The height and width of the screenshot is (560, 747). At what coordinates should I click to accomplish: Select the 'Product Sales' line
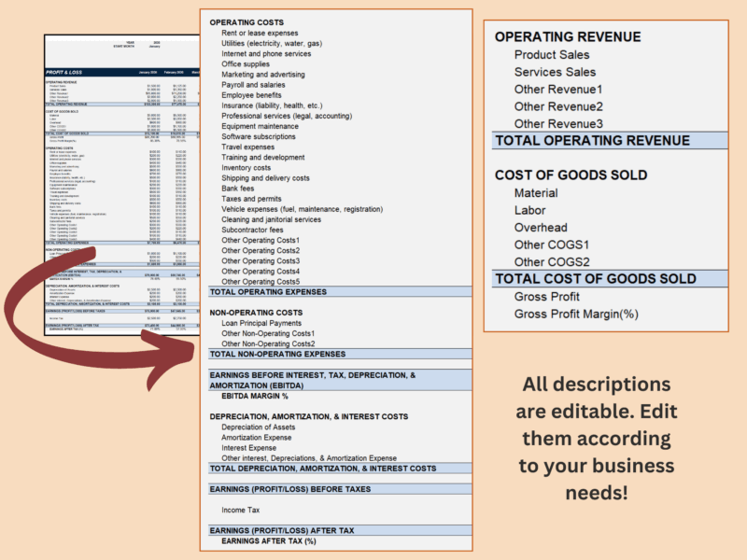(x=552, y=55)
